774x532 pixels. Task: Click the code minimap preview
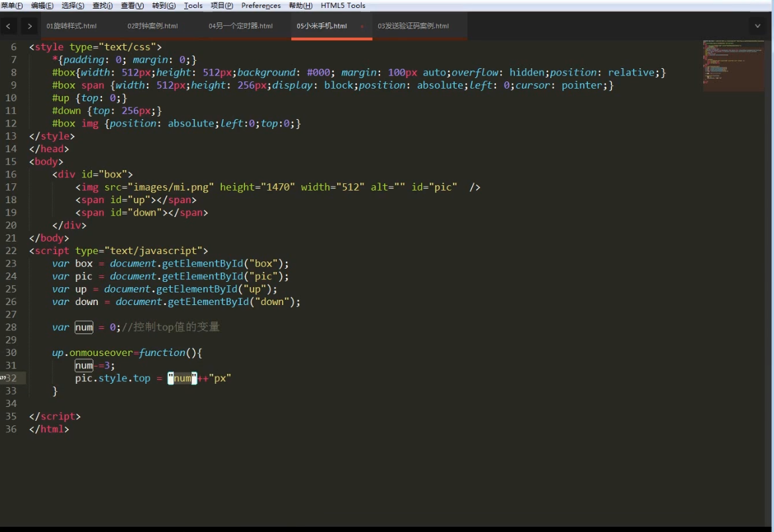(x=733, y=66)
